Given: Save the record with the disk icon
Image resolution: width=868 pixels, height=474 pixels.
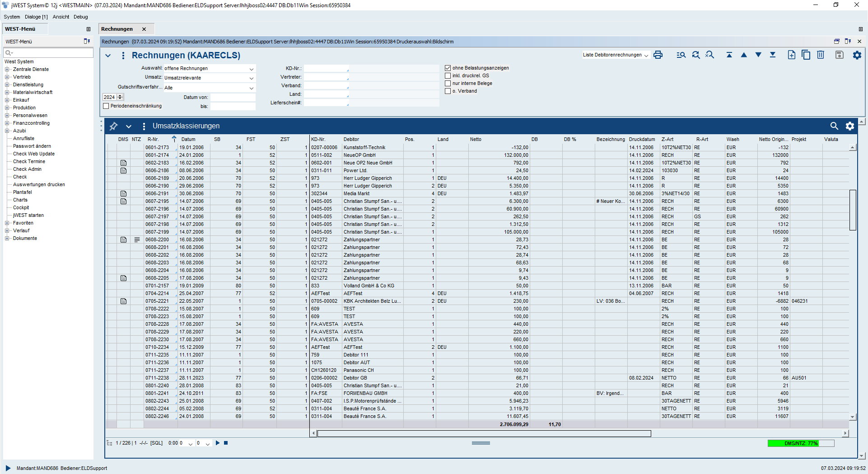Looking at the screenshot, I should [840, 55].
